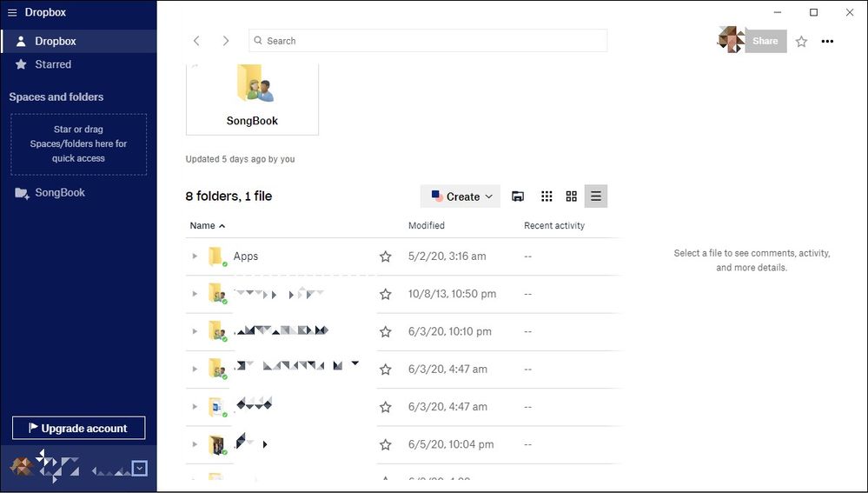Viewport: 868px width, 493px height.
Task: Expand the folder modified 6/3/20, 10:10 pm
Action: point(195,331)
